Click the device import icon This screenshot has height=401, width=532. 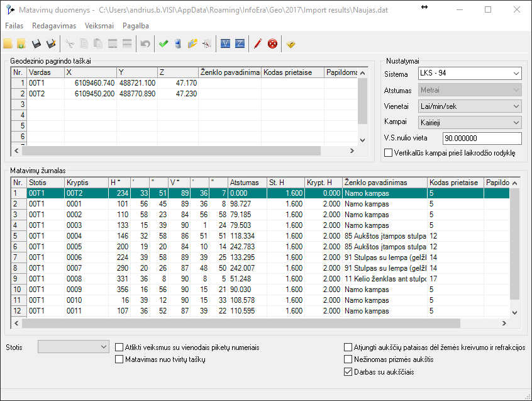tap(178, 44)
